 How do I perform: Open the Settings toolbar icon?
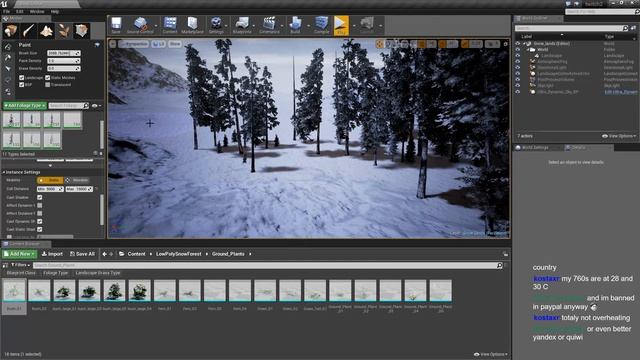216,25
